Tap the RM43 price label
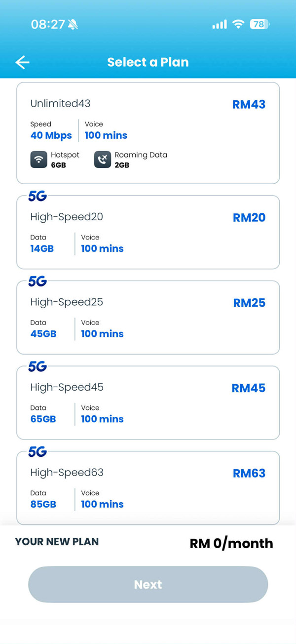The height and width of the screenshot is (644, 296). click(249, 105)
